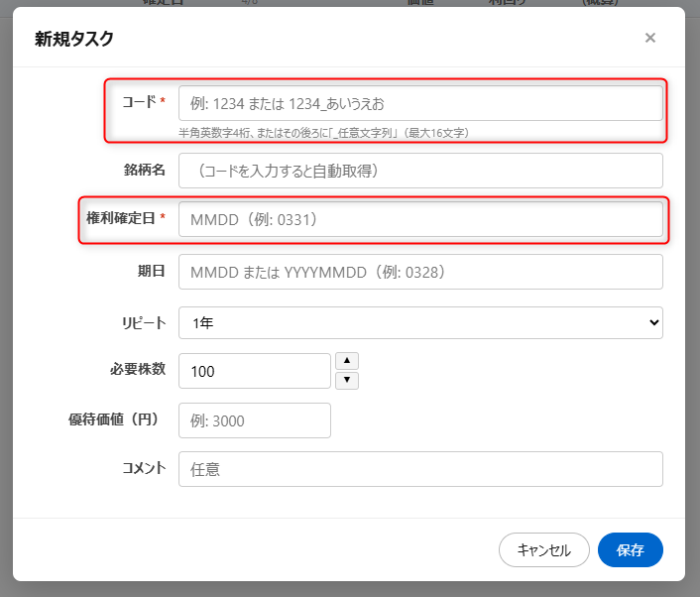
Task: Open the リピート dropdown
Action: click(x=420, y=322)
